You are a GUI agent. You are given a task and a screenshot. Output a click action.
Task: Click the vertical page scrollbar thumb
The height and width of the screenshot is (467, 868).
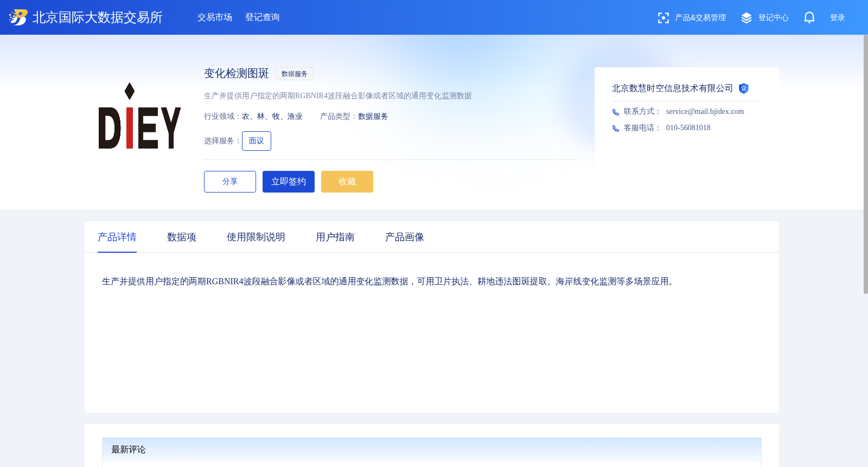coord(865,164)
